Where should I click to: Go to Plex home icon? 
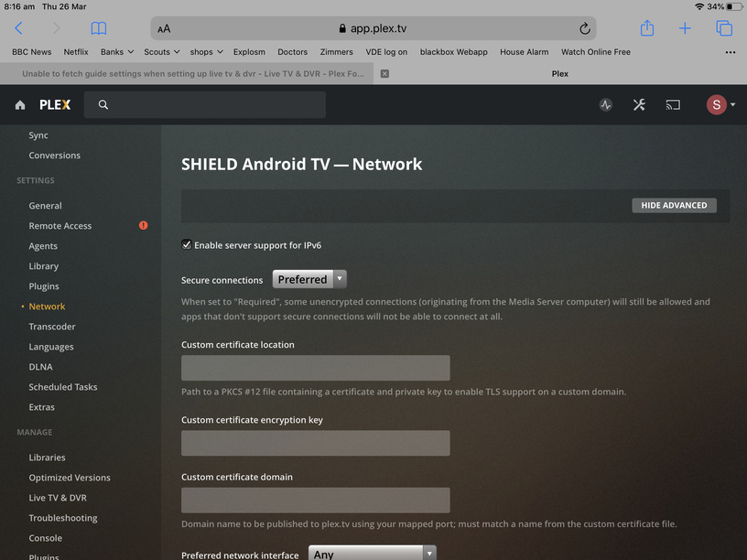(20, 104)
